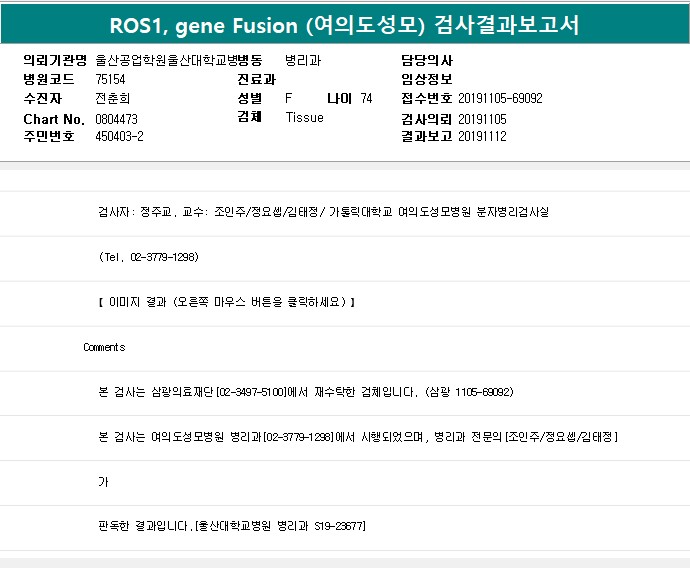
Task: Select the reception number 20191105-69092
Action: 500,98
